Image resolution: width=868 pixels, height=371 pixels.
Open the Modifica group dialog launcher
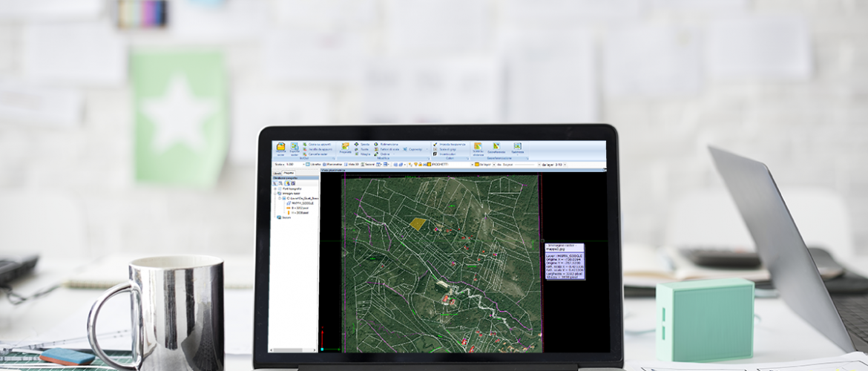pos(429,158)
